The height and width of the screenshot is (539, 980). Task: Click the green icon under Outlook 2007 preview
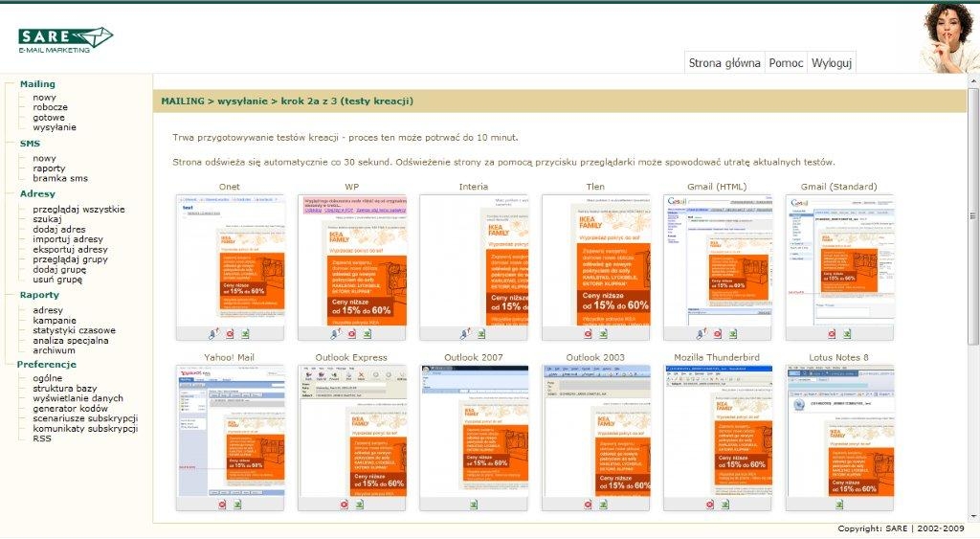pyautogui.click(x=474, y=504)
